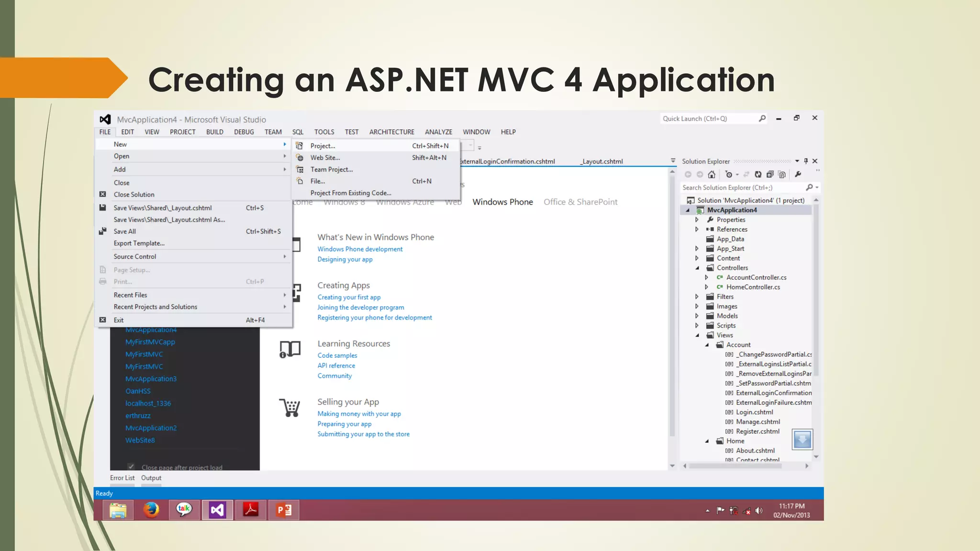Click the Visual Studio logo in title bar
Viewport: 980px width, 551px height.
(105, 119)
